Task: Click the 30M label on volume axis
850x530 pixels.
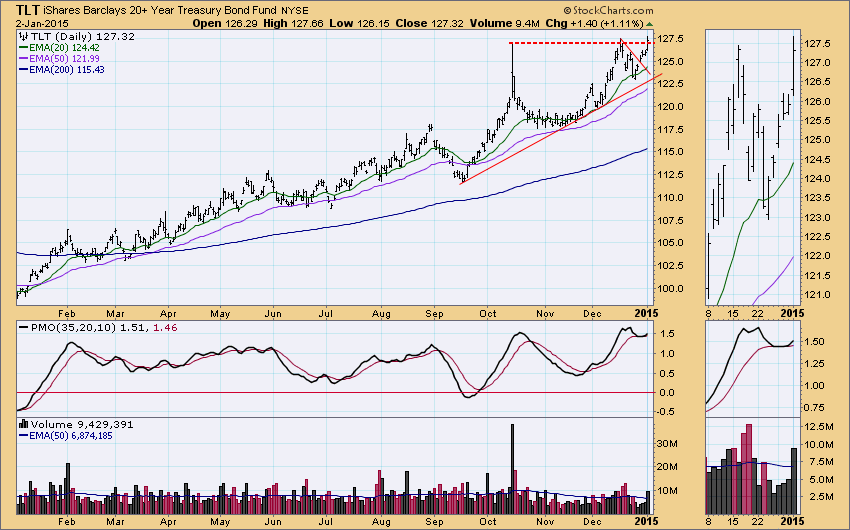Action: (x=667, y=443)
